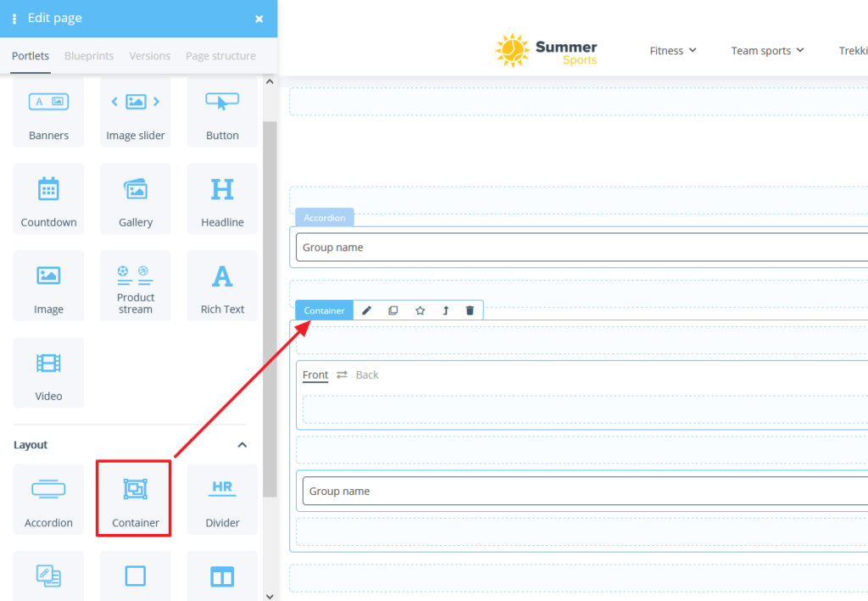868x601 pixels.
Task: Duplicate the Container using the copy icon
Action: (393, 310)
